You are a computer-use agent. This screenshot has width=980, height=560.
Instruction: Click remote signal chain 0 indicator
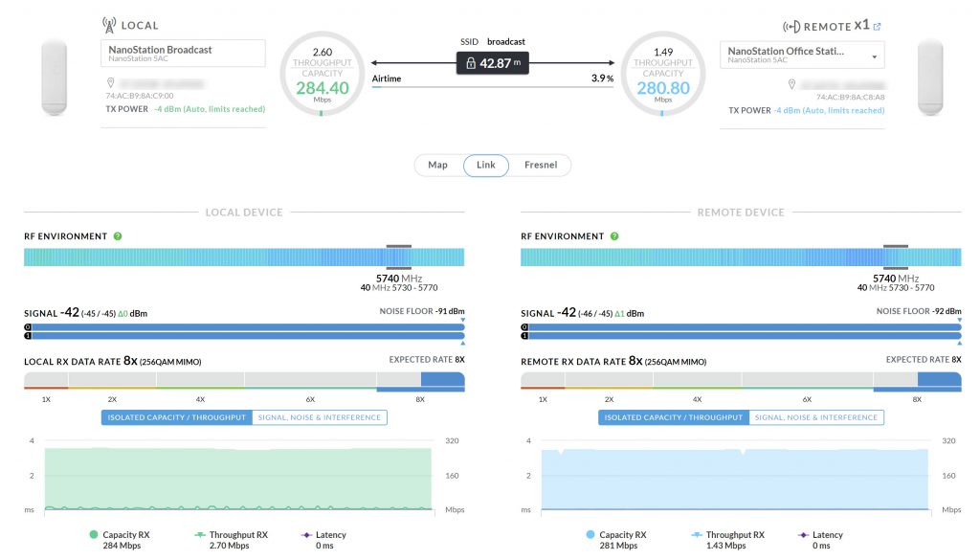point(524,326)
